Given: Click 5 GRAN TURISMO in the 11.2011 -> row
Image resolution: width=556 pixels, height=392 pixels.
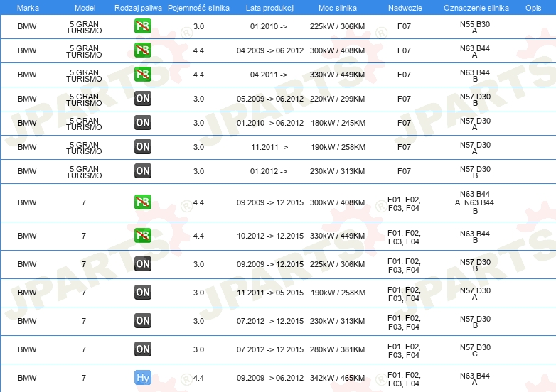Looking at the screenshot, I should (x=84, y=148).
